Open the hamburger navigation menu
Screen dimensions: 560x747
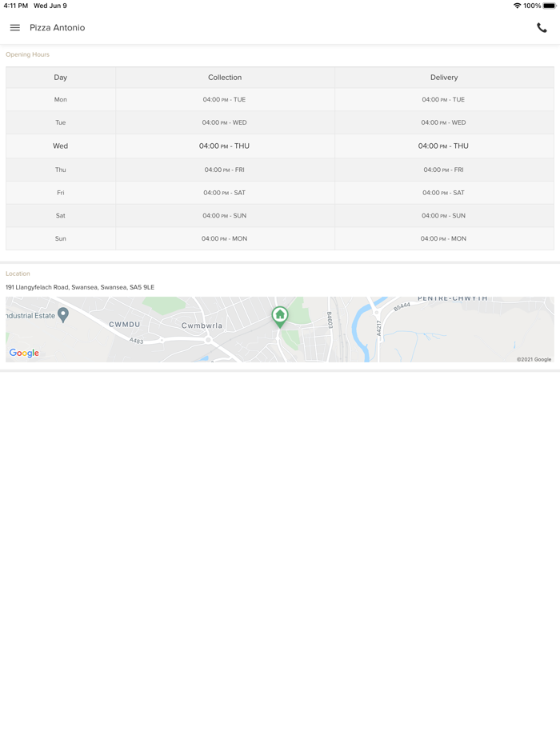[15, 28]
